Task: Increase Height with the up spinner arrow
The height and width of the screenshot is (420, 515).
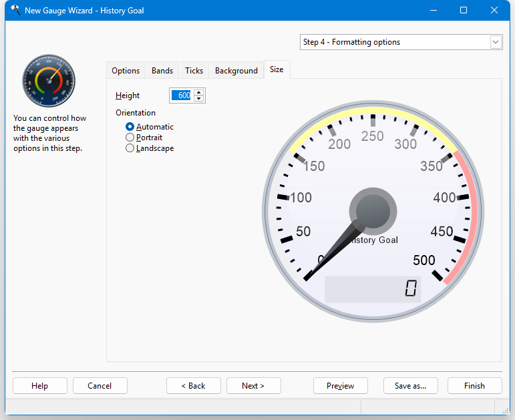Action: [x=199, y=92]
